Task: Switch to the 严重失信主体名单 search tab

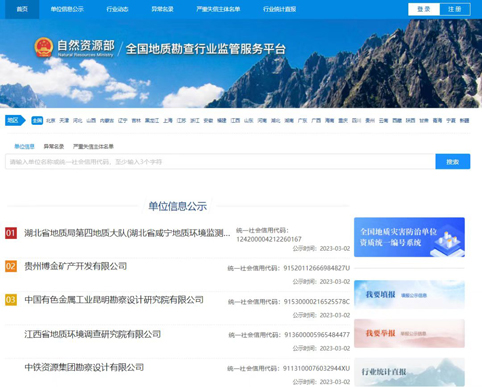Action: (93, 146)
